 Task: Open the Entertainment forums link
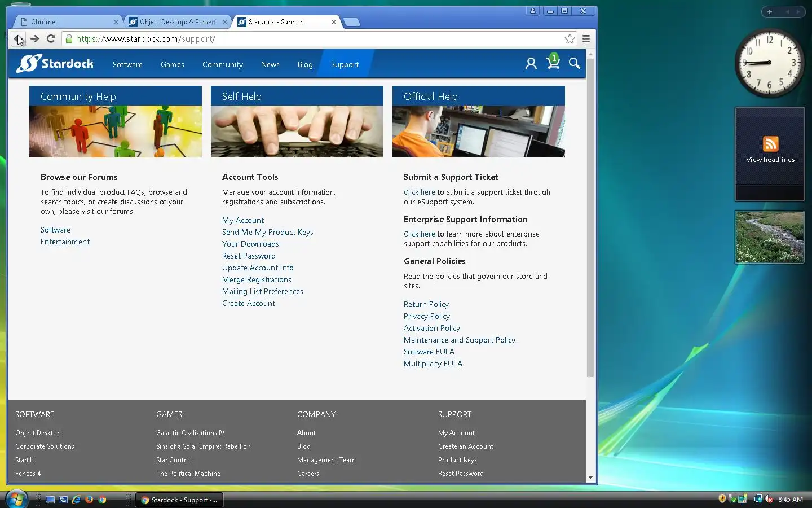[65, 242]
